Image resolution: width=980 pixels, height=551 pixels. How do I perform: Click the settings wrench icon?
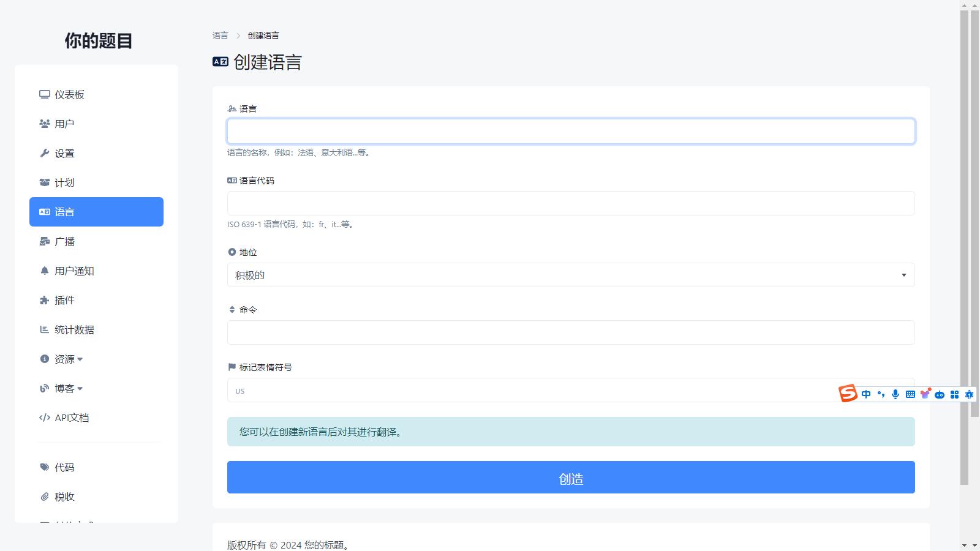pos(44,153)
